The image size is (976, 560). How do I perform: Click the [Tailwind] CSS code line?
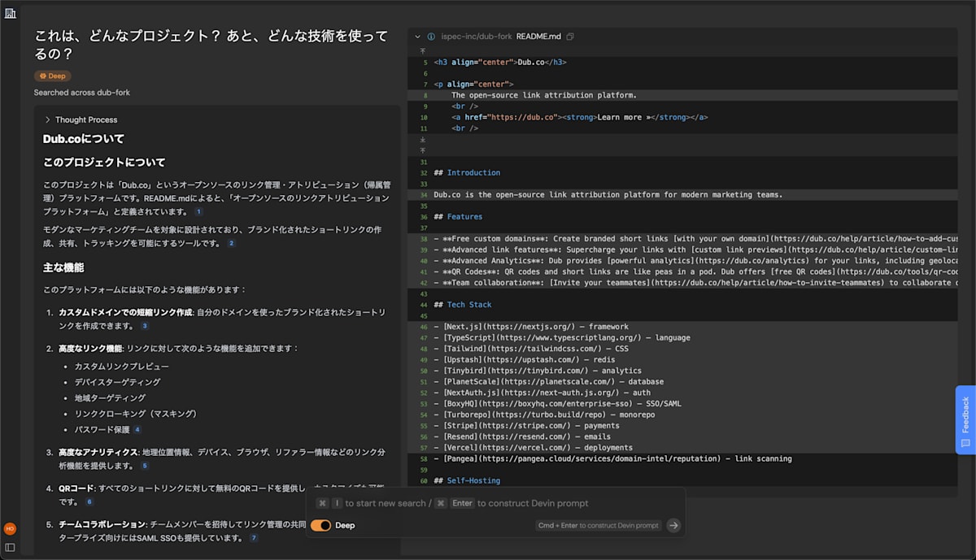point(531,349)
